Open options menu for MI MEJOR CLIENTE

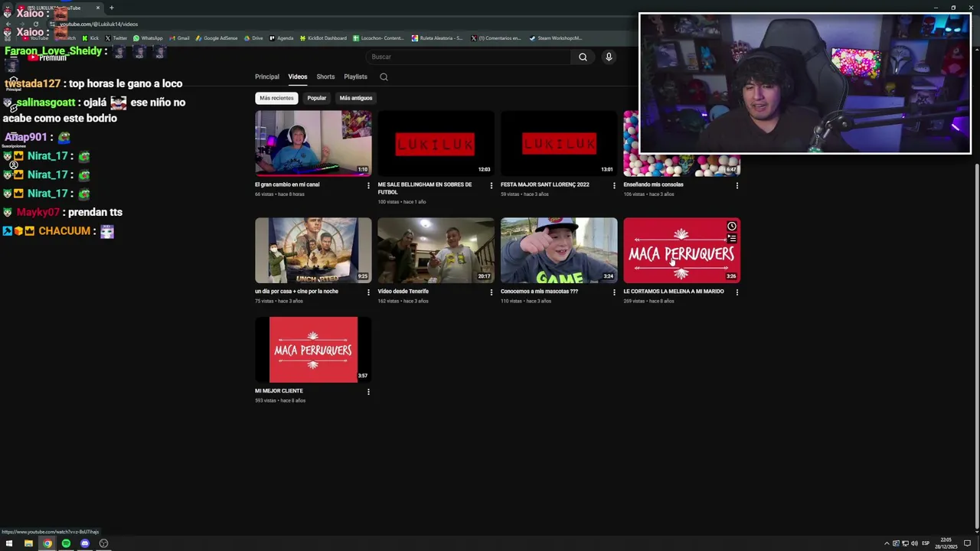tap(368, 392)
